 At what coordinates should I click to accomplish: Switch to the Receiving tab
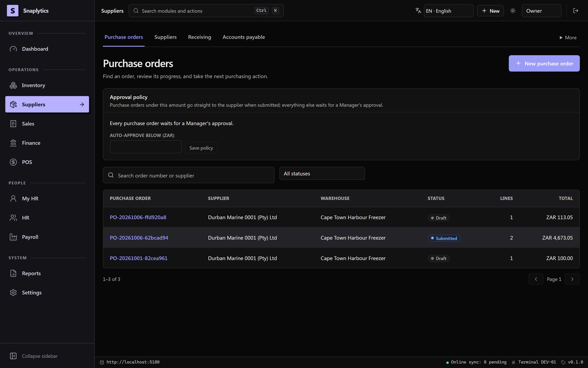click(199, 37)
